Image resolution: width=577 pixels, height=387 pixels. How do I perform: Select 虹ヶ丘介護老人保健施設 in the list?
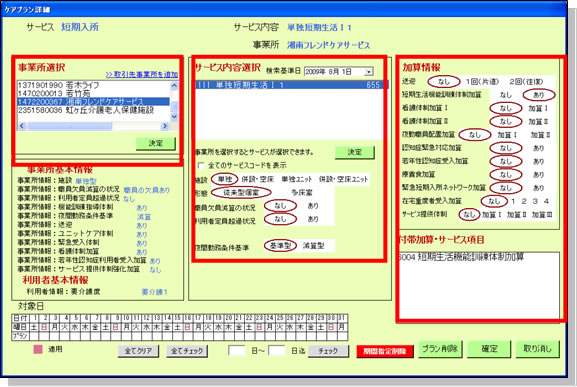(93, 110)
